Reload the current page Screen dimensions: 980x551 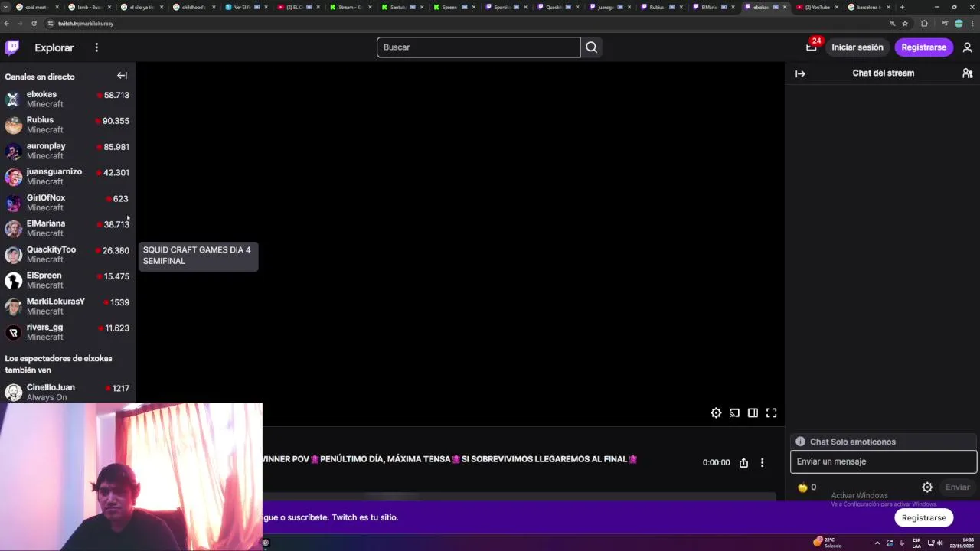pyautogui.click(x=34, y=24)
